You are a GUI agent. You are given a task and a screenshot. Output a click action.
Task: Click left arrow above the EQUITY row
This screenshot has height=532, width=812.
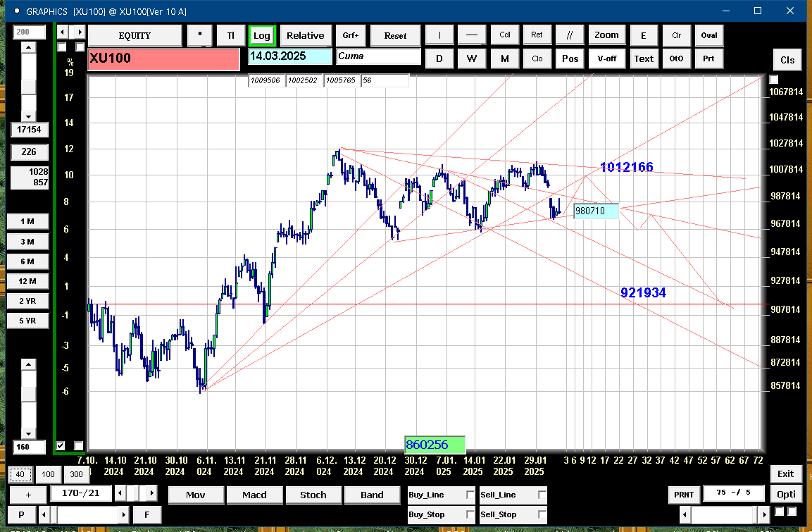click(x=63, y=32)
